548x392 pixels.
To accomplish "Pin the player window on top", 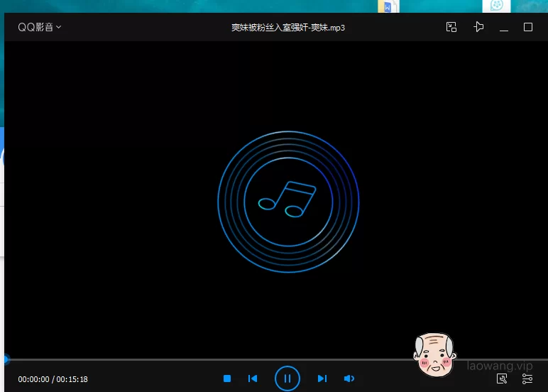I will (x=478, y=27).
